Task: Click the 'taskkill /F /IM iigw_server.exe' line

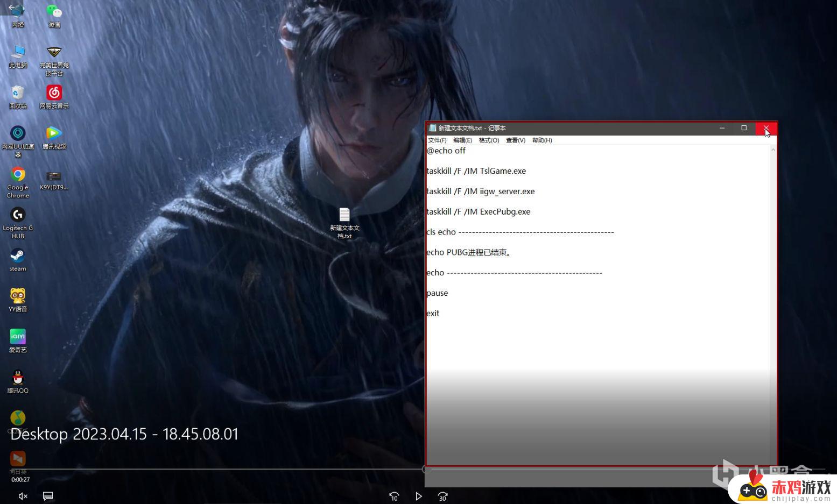Action: click(x=481, y=191)
